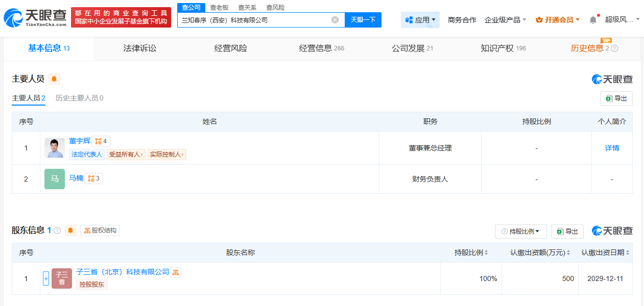Open the 子三省（北京）科技有限公司 company link
The image size is (644, 306).
[x=123, y=272]
